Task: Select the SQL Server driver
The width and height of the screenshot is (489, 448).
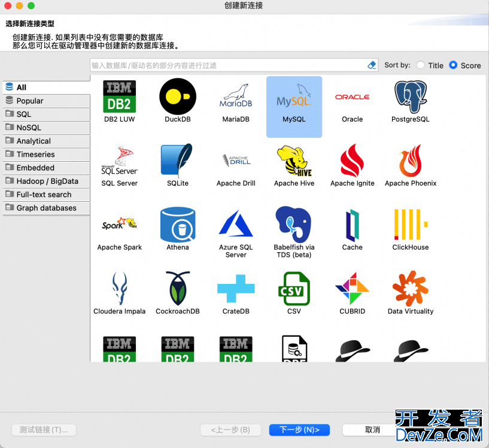Action: (120, 161)
